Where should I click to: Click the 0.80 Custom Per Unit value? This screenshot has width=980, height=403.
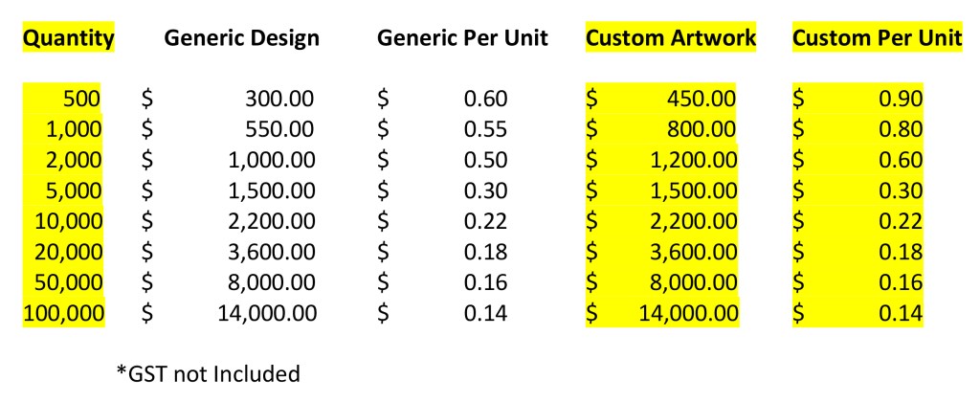coord(900,129)
